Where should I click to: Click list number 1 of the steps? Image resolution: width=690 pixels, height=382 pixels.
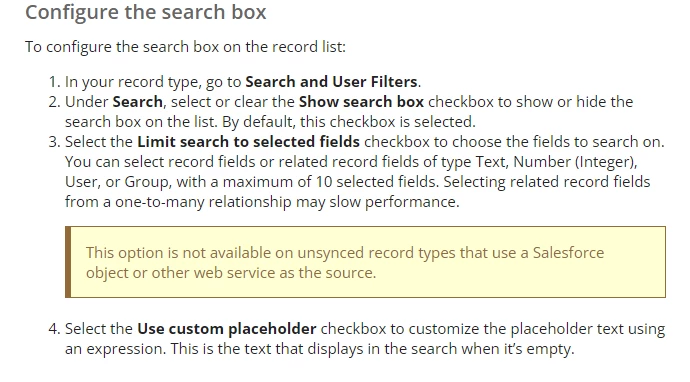(x=54, y=82)
